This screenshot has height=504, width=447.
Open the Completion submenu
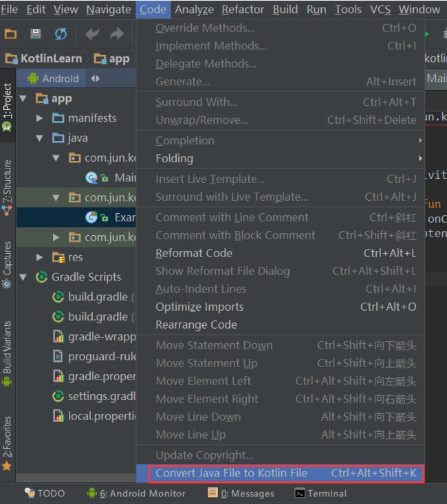281,140
